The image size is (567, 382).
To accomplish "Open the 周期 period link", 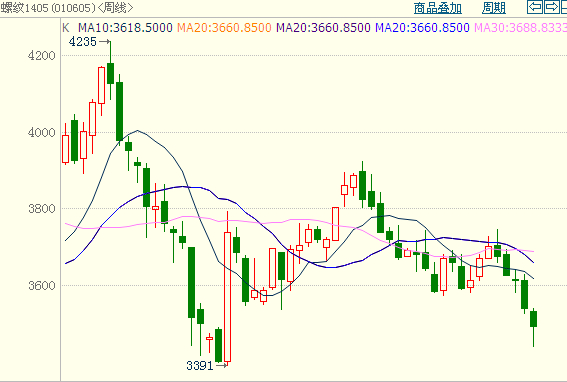I will point(494,8).
